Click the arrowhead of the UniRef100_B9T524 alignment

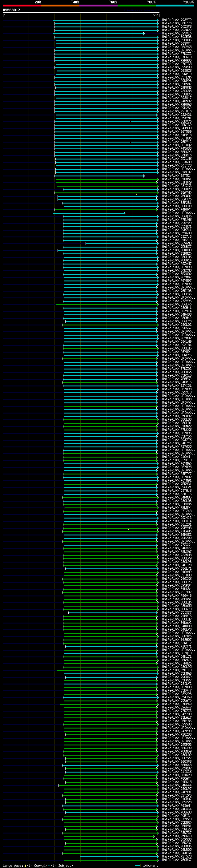click(144, 176)
